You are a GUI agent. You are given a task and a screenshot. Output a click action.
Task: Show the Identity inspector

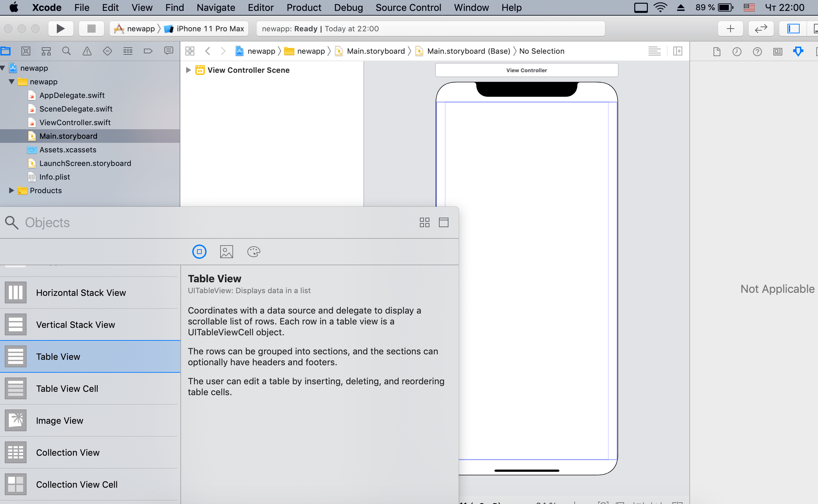click(x=778, y=52)
